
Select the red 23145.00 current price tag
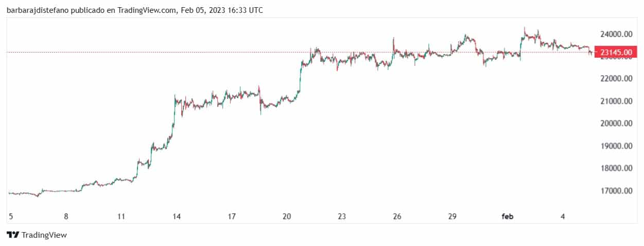point(615,52)
